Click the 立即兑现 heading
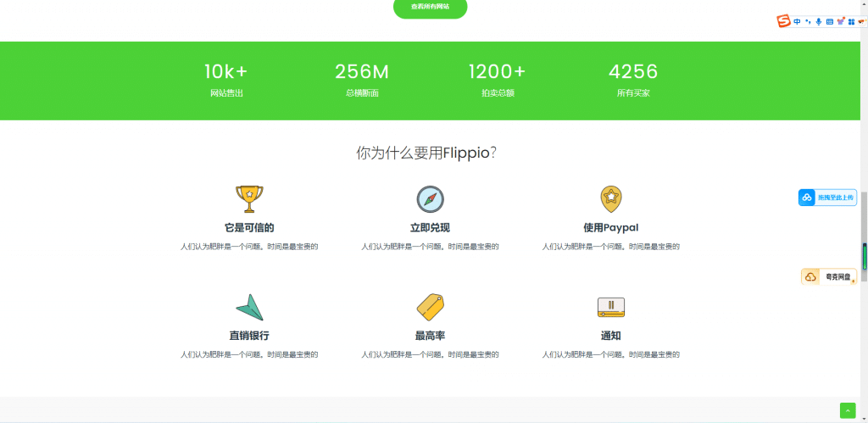 (430, 228)
